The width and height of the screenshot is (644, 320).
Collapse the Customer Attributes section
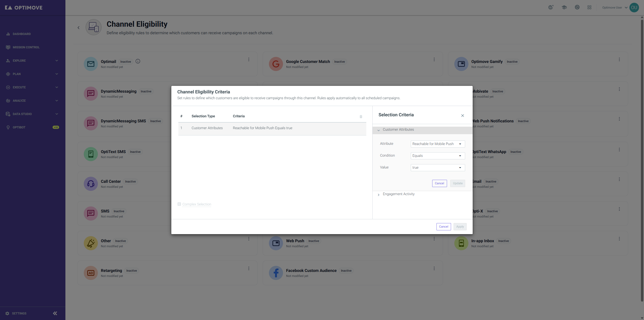(422, 130)
